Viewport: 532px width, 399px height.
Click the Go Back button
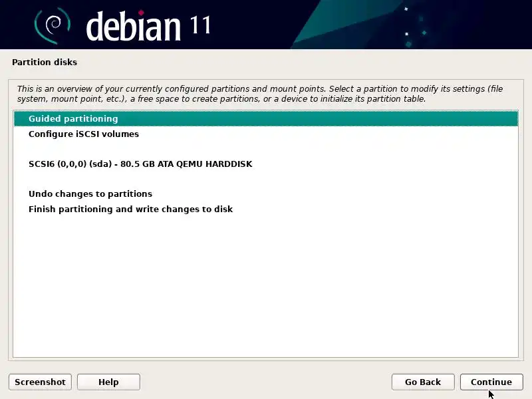pos(423,382)
